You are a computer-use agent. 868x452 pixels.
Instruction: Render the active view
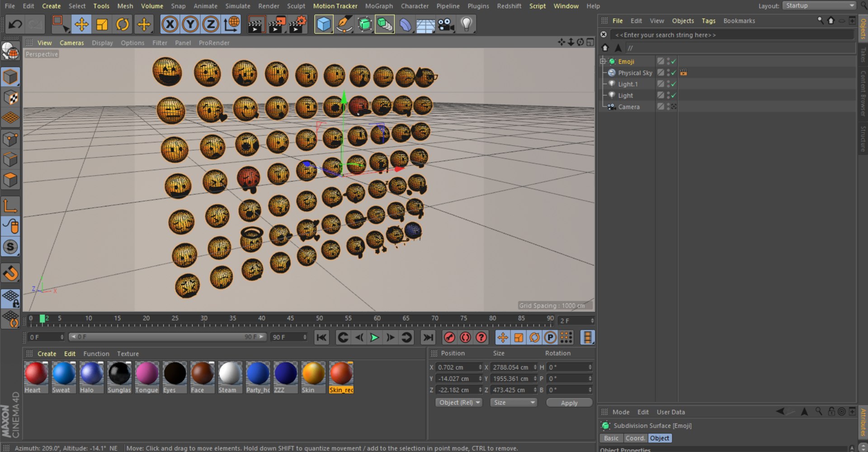(x=256, y=24)
